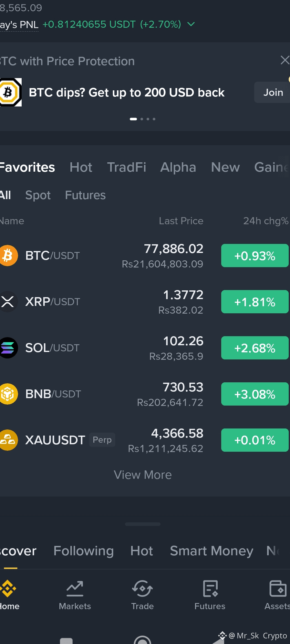Open the Assets wallet icon
This screenshot has height=644, width=290.
tap(278, 589)
